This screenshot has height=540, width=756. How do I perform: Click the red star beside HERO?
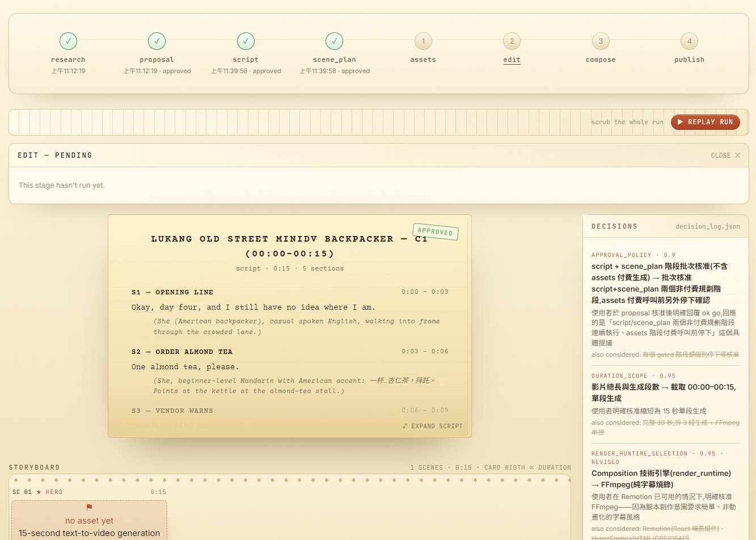[39, 492]
